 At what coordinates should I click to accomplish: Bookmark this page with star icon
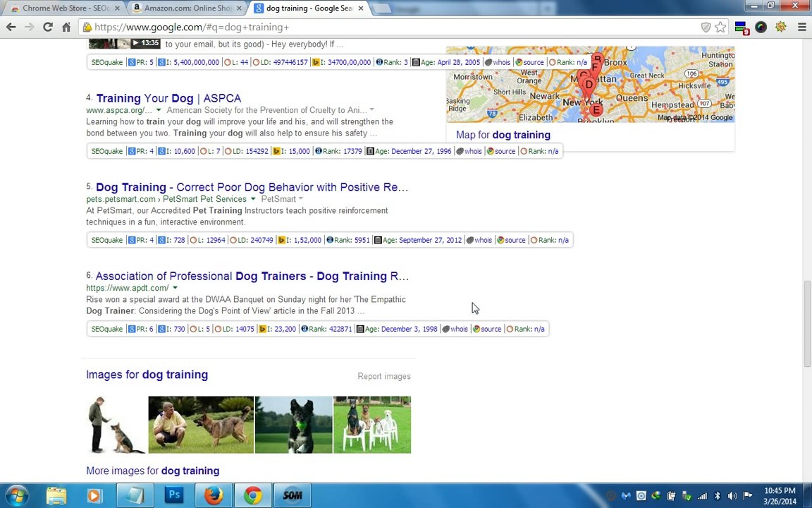click(x=720, y=27)
